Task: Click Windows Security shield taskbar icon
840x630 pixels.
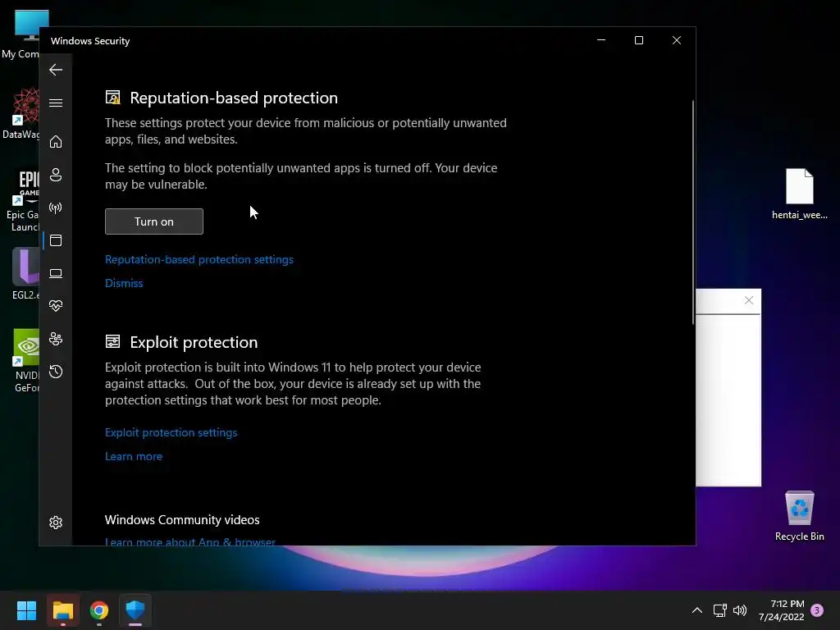Action: (135, 610)
